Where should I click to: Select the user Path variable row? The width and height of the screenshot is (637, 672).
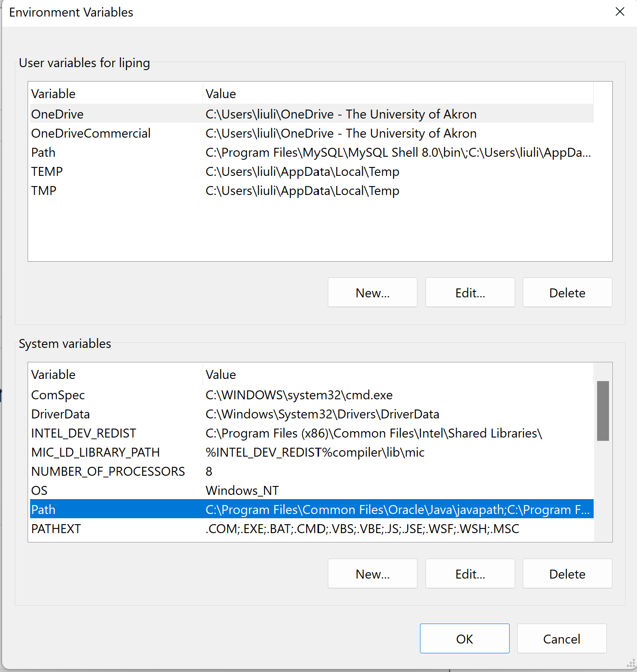[312, 152]
